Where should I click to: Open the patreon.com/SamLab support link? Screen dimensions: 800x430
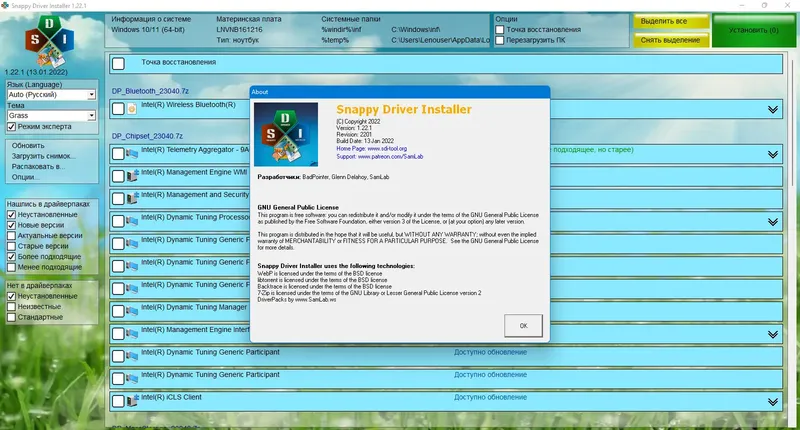click(390, 157)
